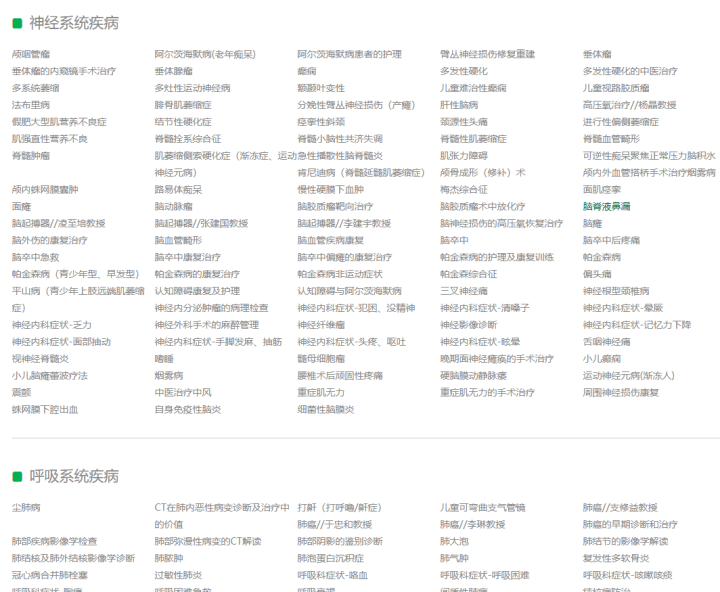
Task: Open the 神经系统疾病 section heading
Action: [x=73, y=21]
